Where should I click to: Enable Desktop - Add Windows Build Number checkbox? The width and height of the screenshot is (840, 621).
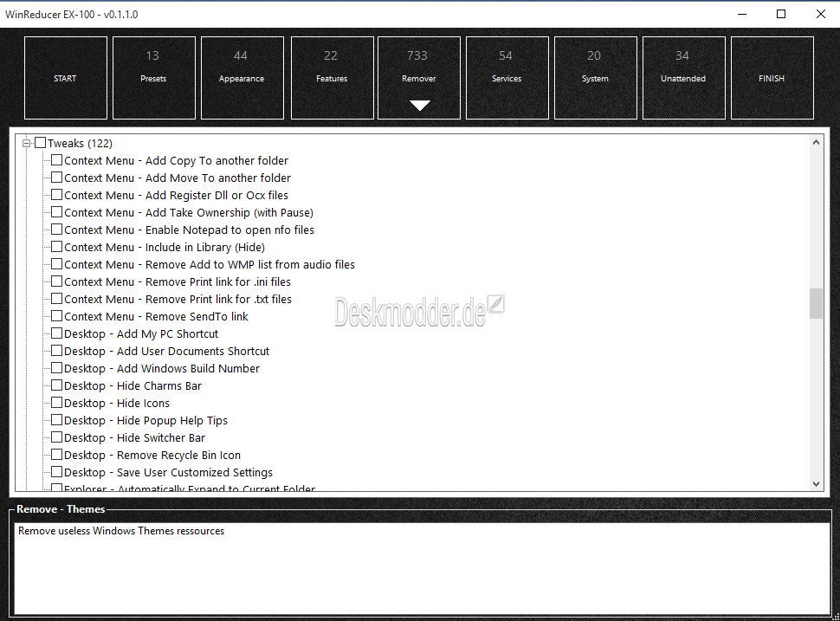[x=57, y=368]
